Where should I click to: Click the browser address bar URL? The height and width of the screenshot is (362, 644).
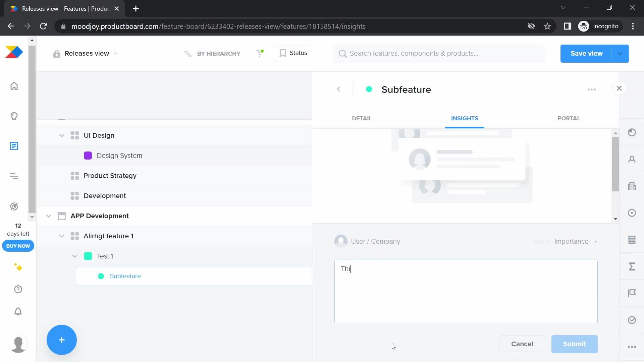pos(218,26)
